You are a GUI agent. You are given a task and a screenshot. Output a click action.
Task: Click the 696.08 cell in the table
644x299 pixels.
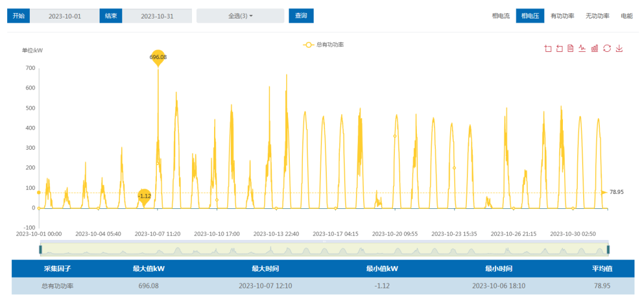[x=148, y=286]
